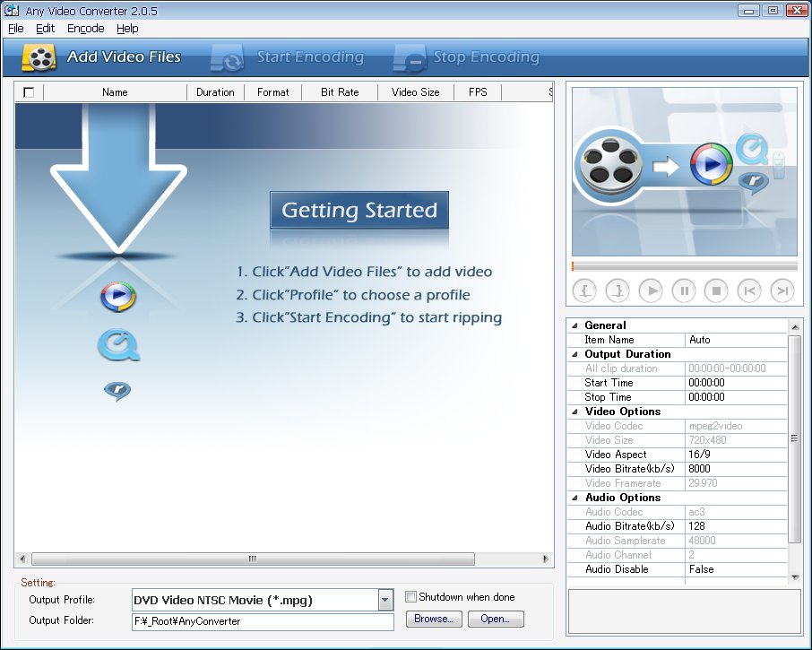Click the FPS column header
Viewport: 812px width, 650px height.
click(478, 92)
